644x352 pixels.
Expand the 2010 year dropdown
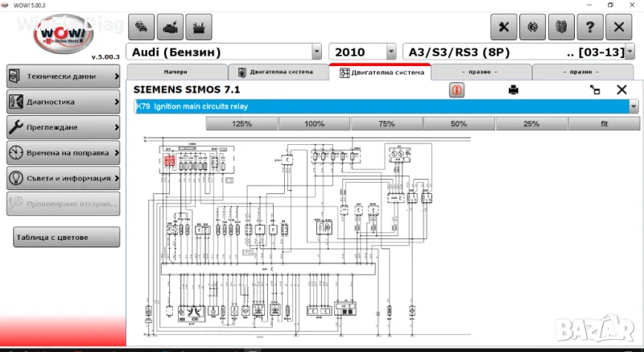click(x=391, y=52)
